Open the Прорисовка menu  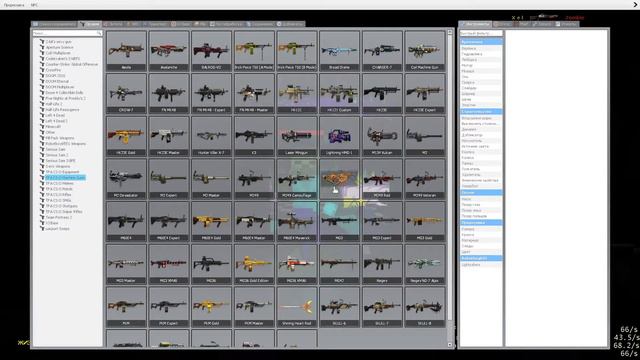tap(14, 5)
